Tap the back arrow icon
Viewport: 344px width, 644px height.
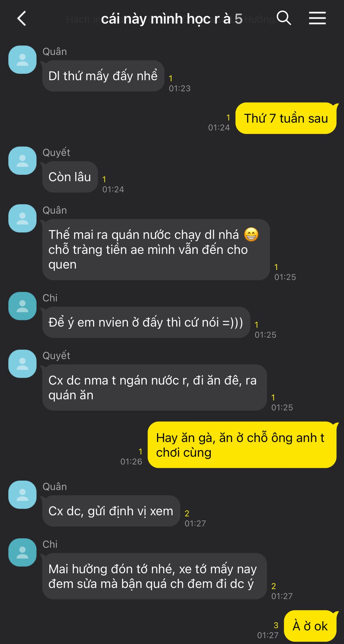point(22,18)
